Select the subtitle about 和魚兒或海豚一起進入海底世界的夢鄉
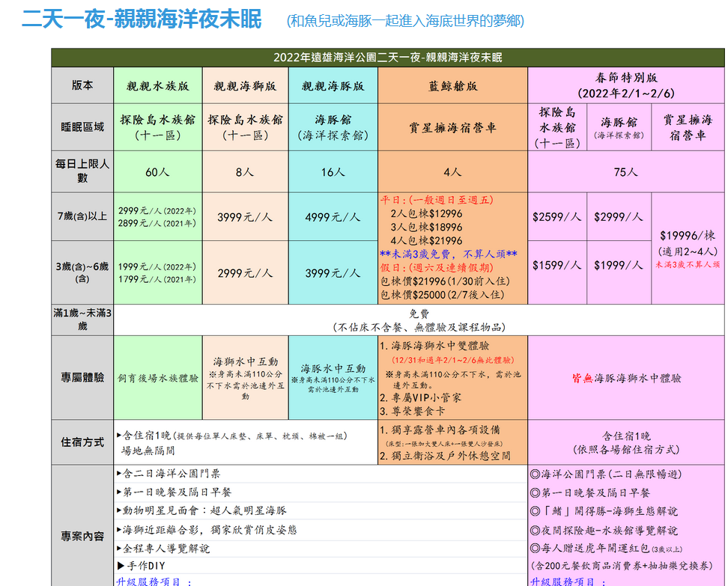728x586 pixels. point(405,21)
